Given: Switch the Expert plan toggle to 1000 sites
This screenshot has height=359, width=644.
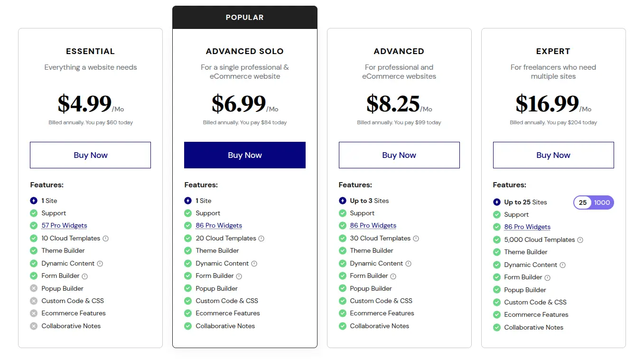Looking at the screenshot, I should pos(602,202).
